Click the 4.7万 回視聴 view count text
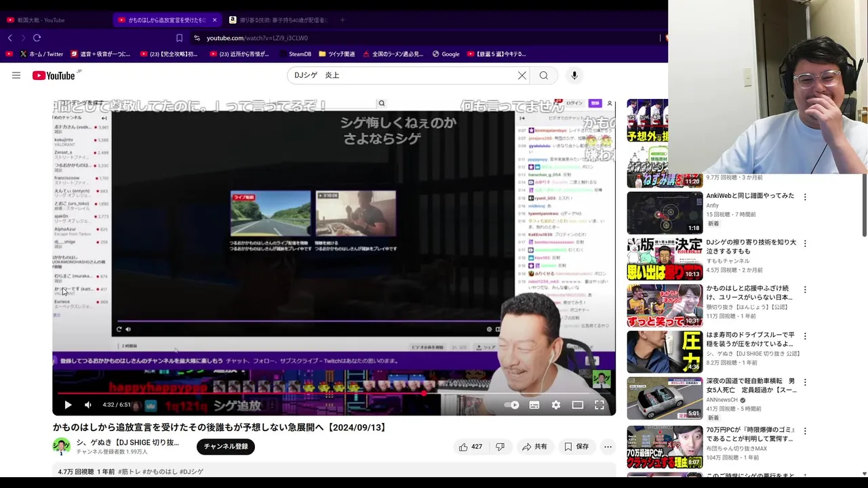The width and height of the screenshot is (868, 488). [x=76, y=472]
